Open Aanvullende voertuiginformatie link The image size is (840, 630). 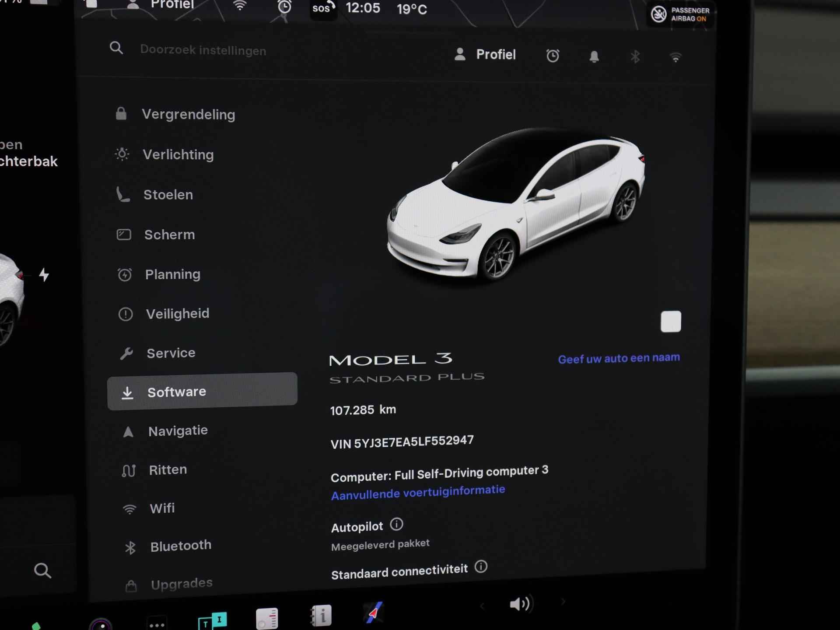click(x=418, y=492)
